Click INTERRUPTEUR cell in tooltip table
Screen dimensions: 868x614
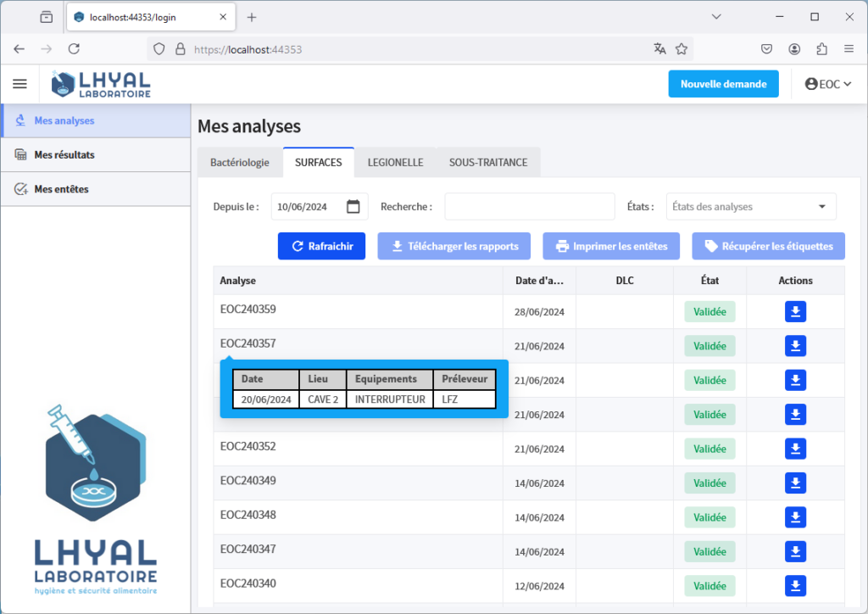pos(390,399)
